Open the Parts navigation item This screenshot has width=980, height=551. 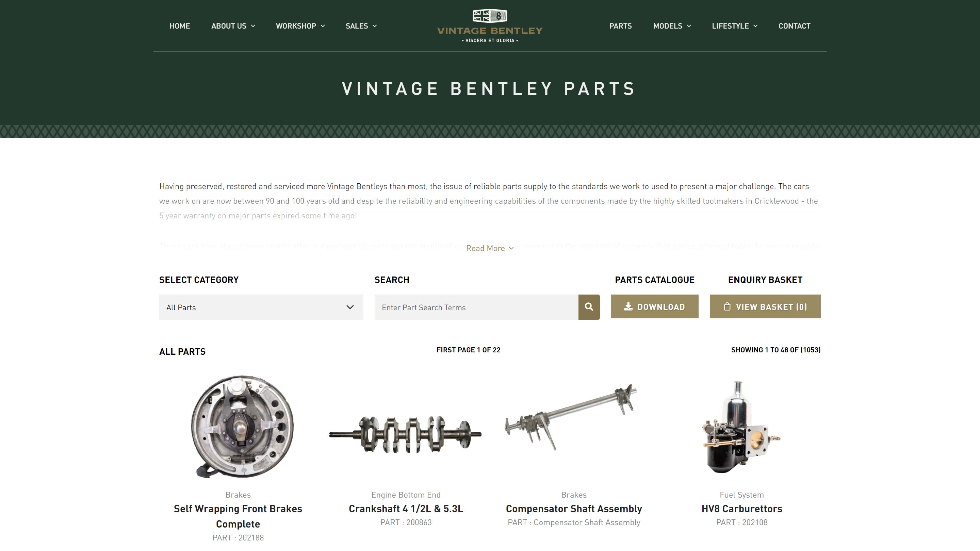620,26
